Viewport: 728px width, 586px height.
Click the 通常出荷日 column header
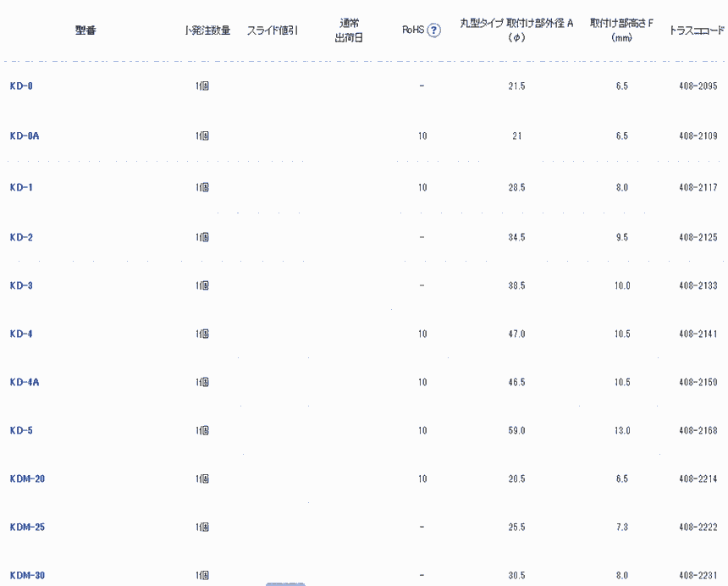[349, 30]
